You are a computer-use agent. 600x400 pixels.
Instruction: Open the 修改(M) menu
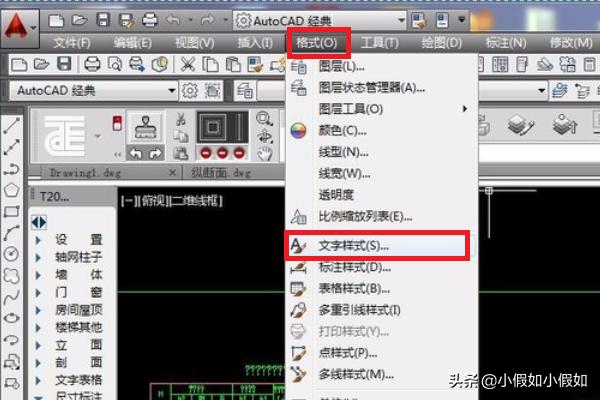(571, 43)
